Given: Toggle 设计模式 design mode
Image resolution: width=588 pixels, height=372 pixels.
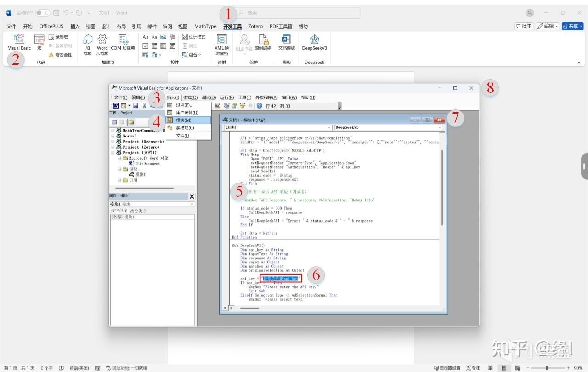Looking at the screenshot, I should (x=193, y=37).
